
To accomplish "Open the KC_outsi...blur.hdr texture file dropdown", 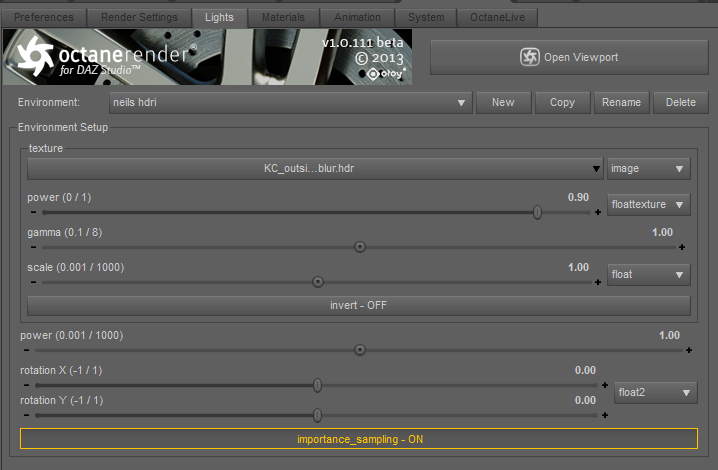I will [315, 169].
